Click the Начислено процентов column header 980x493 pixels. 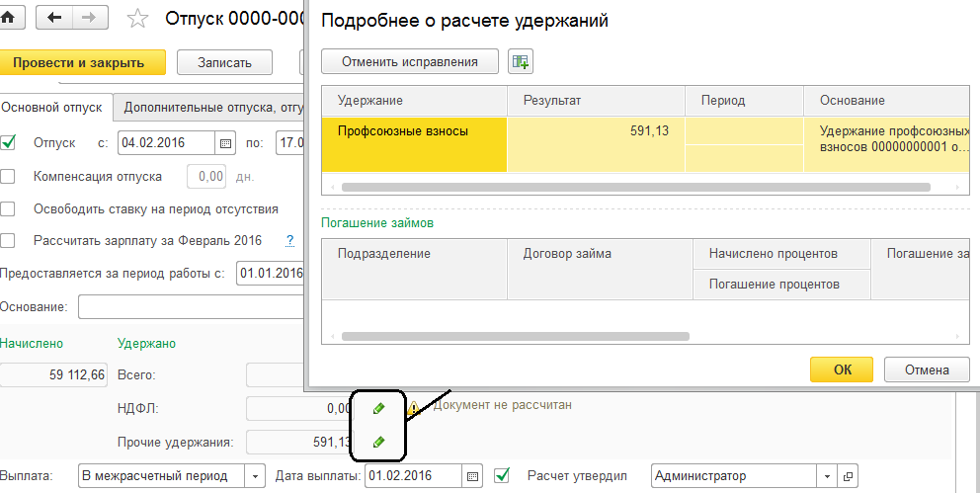click(781, 254)
